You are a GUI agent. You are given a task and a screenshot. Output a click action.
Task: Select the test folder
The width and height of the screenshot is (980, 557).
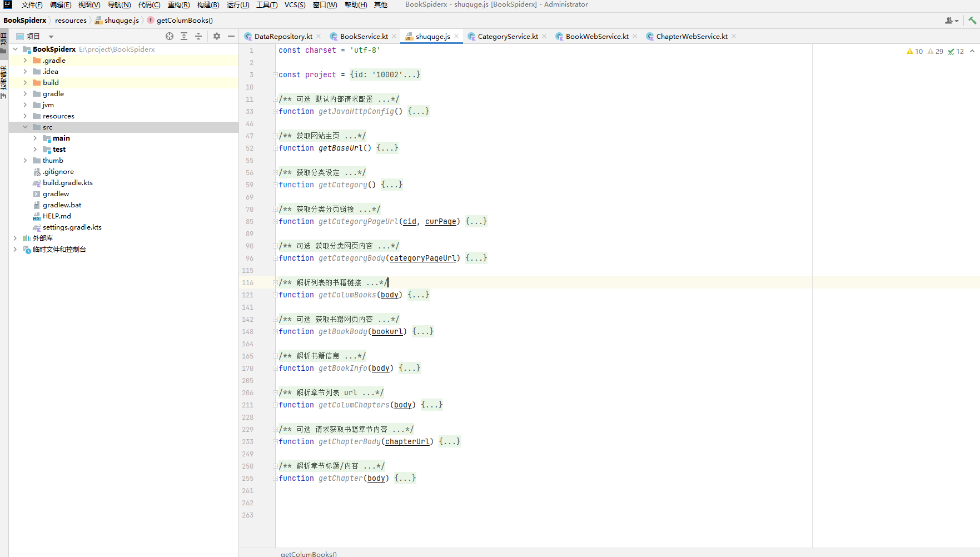[x=59, y=149]
